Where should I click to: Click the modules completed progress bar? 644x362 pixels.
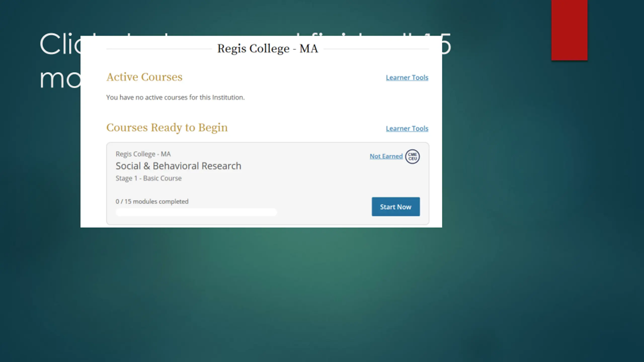pyautogui.click(x=196, y=212)
